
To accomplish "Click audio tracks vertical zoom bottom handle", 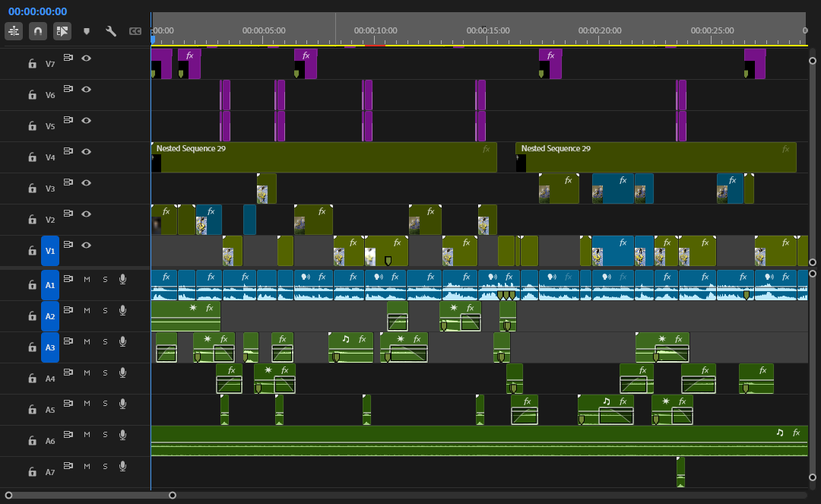I will [813, 477].
